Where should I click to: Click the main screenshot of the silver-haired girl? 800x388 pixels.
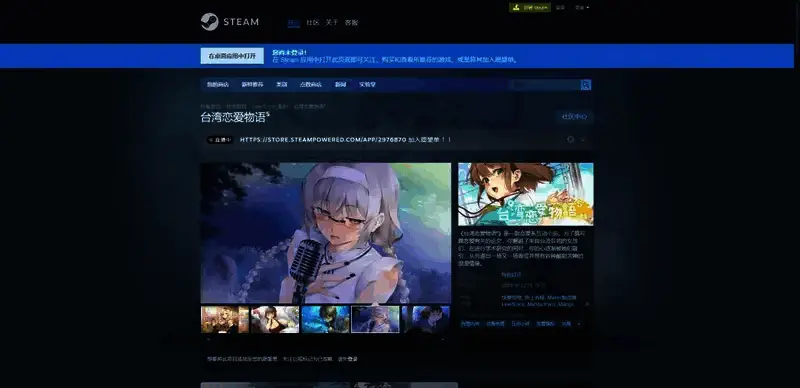pyautogui.click(x=326, y=233)
